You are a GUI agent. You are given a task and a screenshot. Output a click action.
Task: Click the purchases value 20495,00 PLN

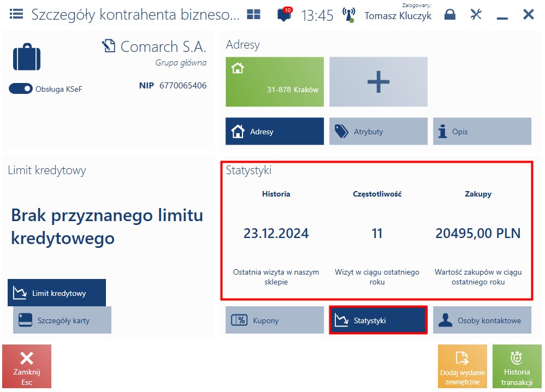pos(478,233)
